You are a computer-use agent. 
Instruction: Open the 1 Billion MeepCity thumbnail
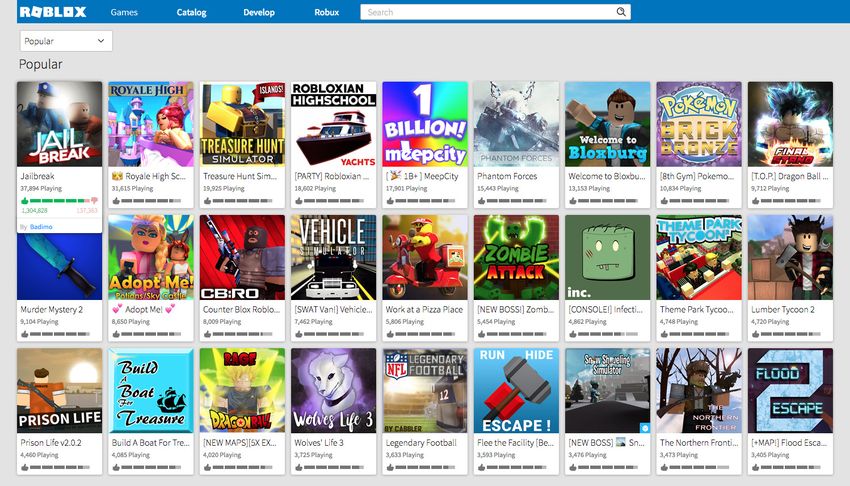click(425, 124)
